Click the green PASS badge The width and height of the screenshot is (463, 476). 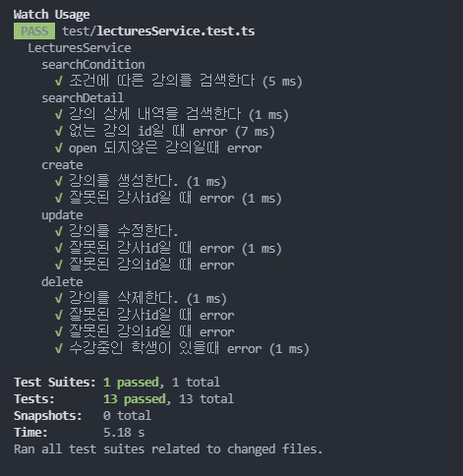tap(34, 31)
